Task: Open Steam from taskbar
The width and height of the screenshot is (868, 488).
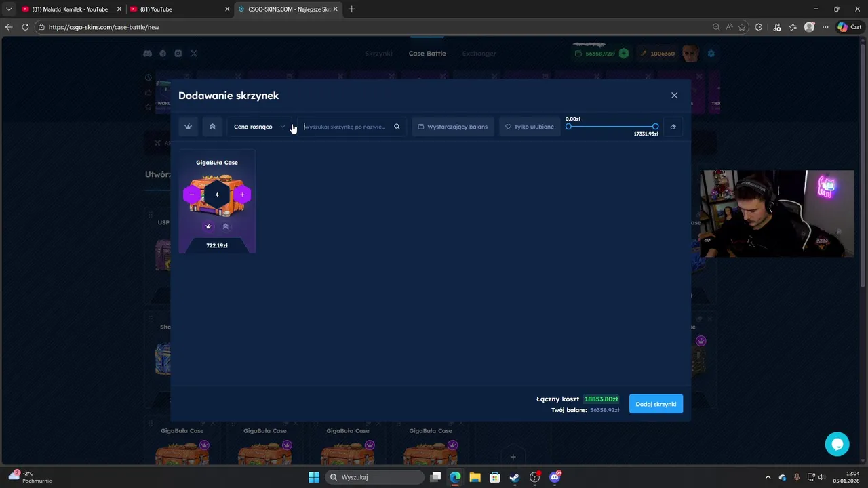Action: coord(515,477)
